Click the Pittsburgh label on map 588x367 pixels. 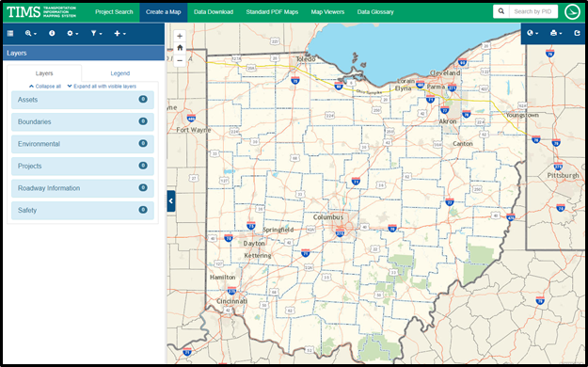(x=563, y=175)
